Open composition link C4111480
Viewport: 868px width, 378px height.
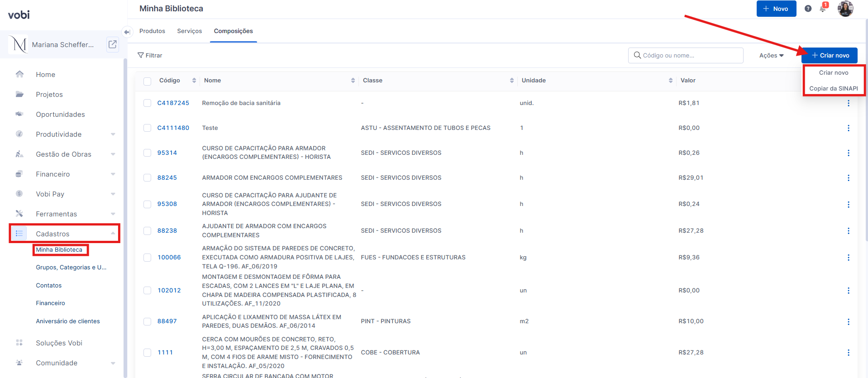[173, 128]
